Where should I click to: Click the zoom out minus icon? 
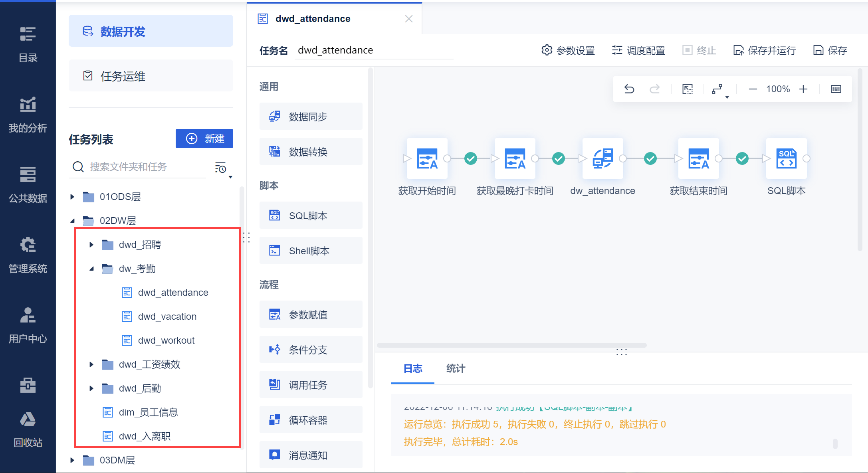753,89
